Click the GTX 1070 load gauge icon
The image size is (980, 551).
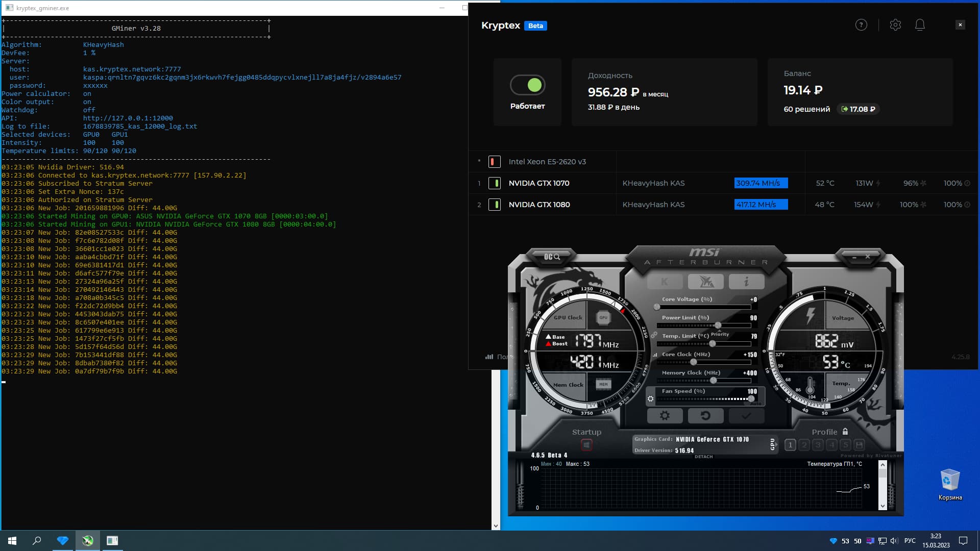(x=967, y=183)
